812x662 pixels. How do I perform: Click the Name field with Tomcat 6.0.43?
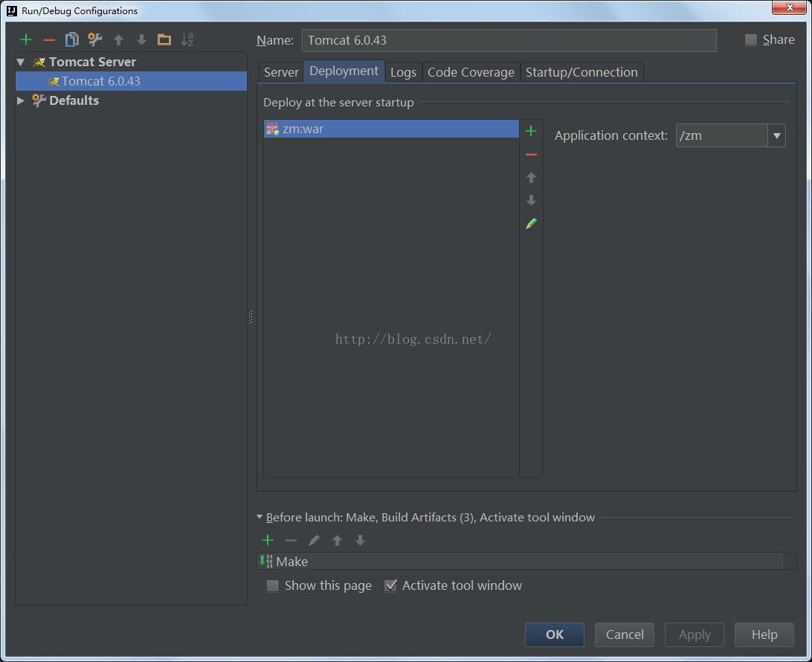(509, 40)
